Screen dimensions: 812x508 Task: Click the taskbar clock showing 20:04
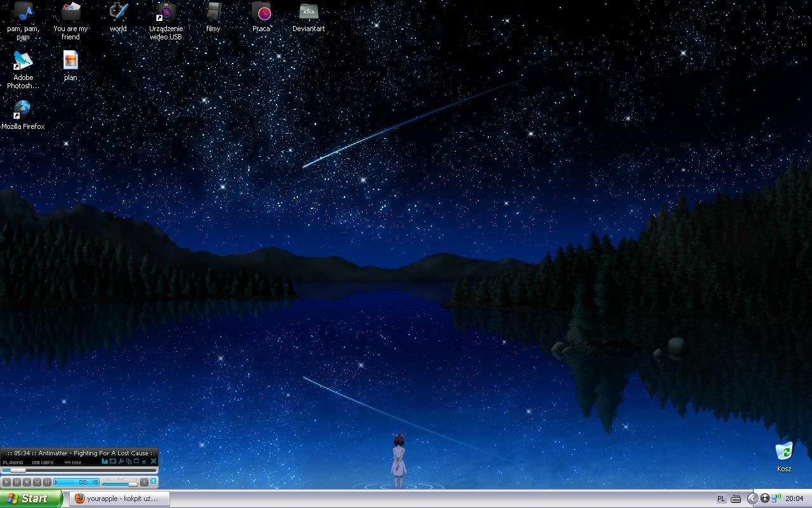tap(794, 498)
